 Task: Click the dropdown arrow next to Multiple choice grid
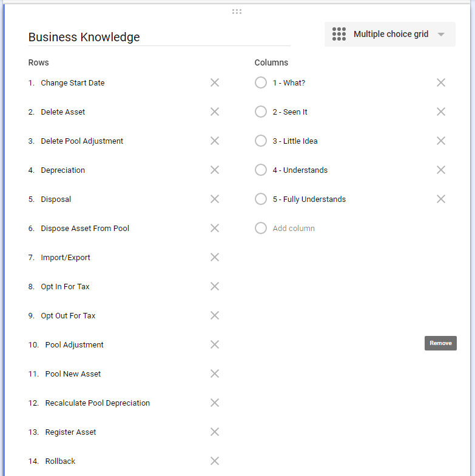[441, 35]
